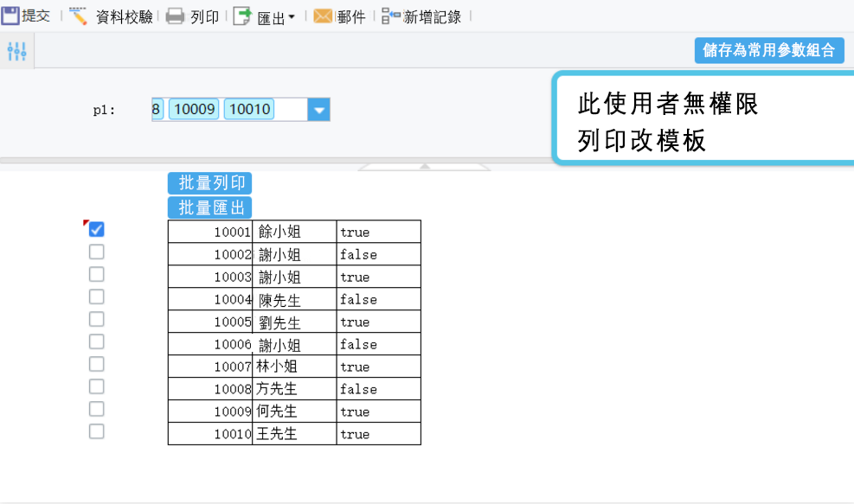Image resolution: width=854 pixels, height=504 pixels.
Task: Expand the p1 dropdown arrow
Action: (x=318, y=110)
